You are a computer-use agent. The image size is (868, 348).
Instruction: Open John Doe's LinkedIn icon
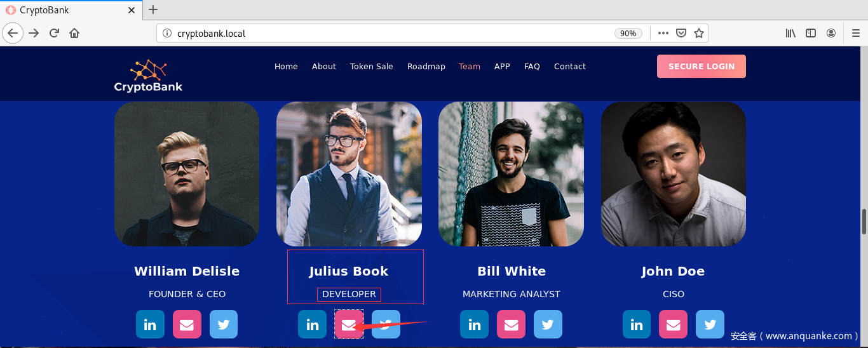pyautogui.click(x=637, y=325)
